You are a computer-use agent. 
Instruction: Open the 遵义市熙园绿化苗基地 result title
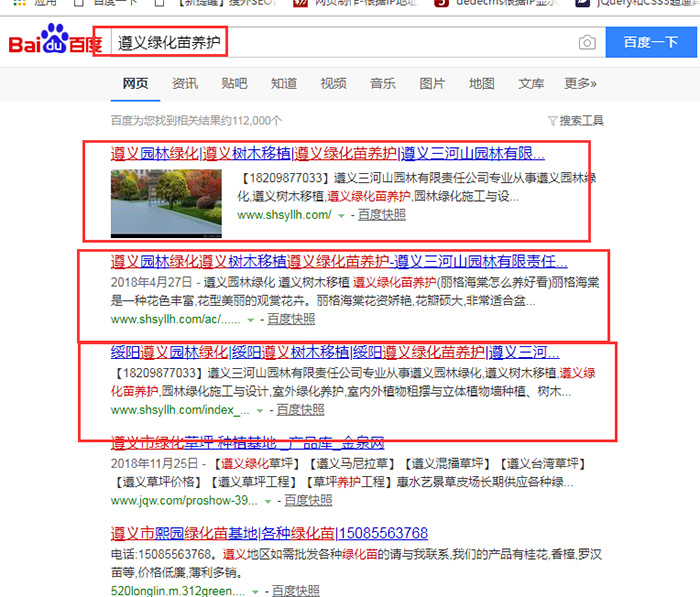tap(268, 533)
